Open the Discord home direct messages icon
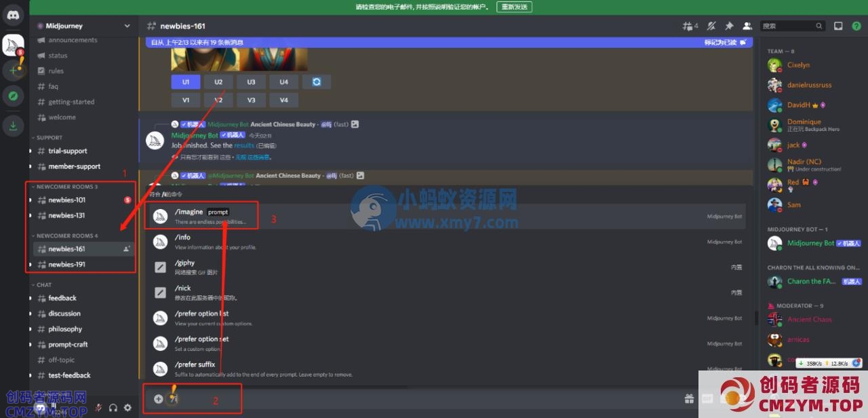868x418 pixels. click(x=14, y=16)
